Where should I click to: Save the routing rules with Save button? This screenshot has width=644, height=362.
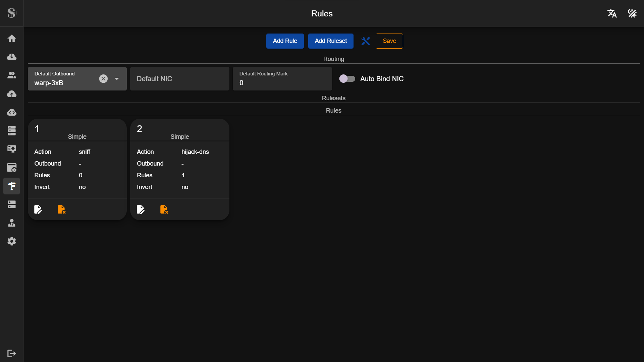coord(389,41)
